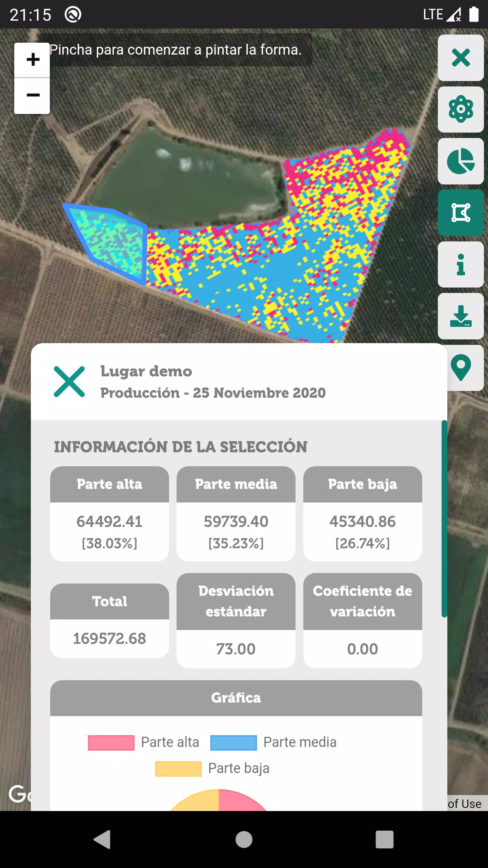
Task: Select the Parte media value card
Action: click(236, 514)
